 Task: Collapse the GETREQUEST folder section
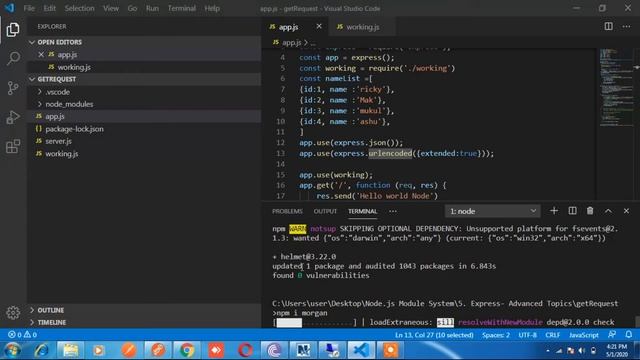(145, 79)
